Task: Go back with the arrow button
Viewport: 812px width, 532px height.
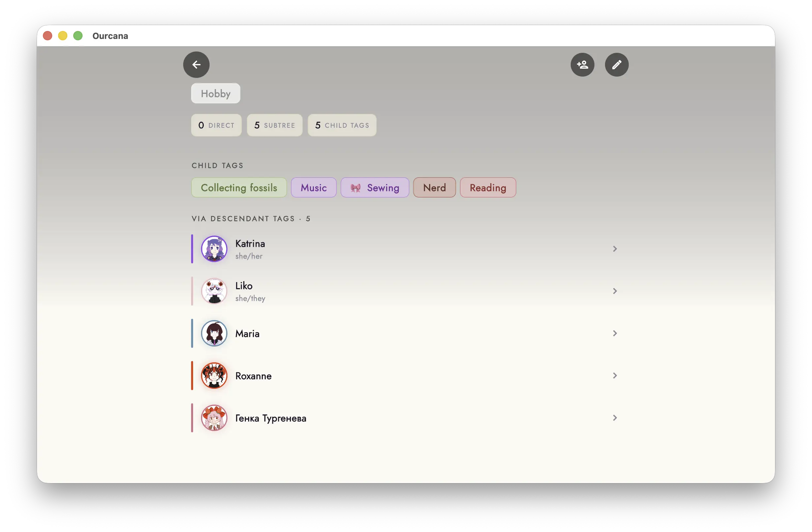Action: (x=196, y=65)
